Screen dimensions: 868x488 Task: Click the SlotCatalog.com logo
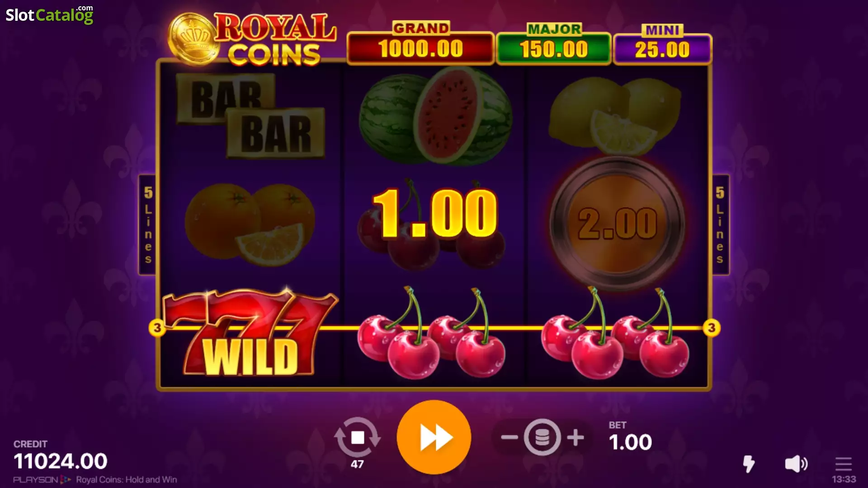pyautogui.click(x=49, y=14)
